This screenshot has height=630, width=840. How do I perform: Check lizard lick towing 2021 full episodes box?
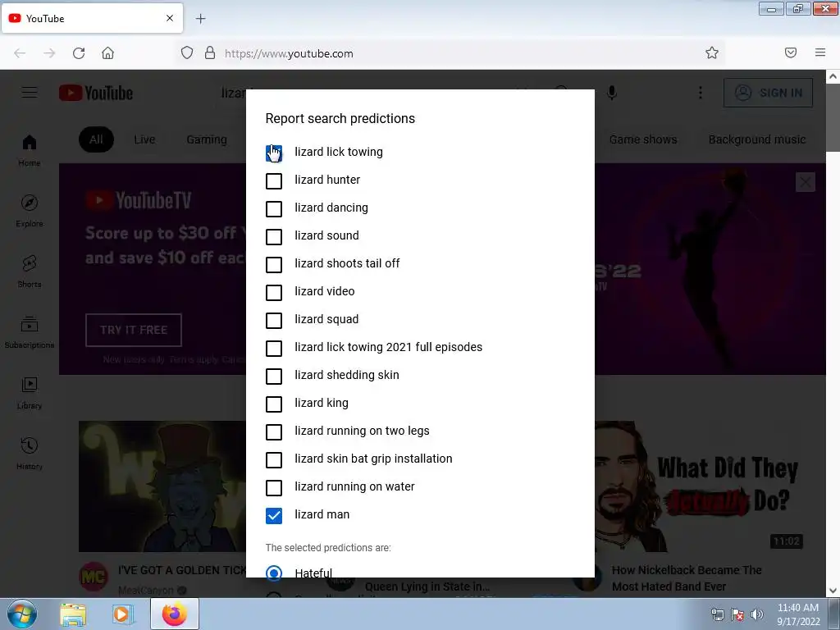point(274,348)
